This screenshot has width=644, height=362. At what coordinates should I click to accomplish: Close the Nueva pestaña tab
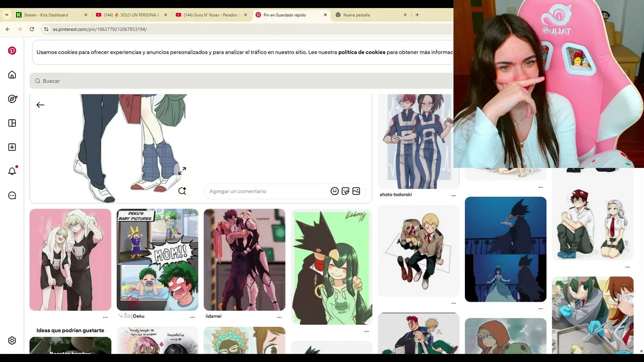[x=405, y=15]
